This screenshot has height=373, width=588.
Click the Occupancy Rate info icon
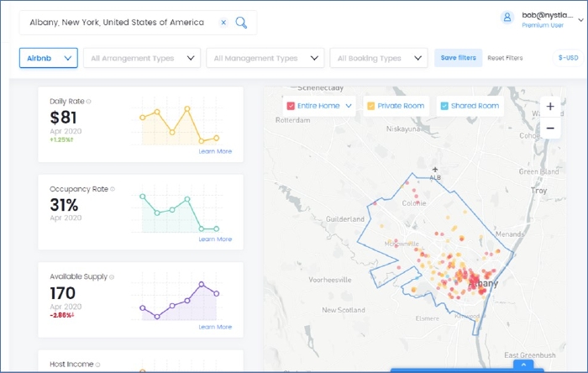pos(113,189)
